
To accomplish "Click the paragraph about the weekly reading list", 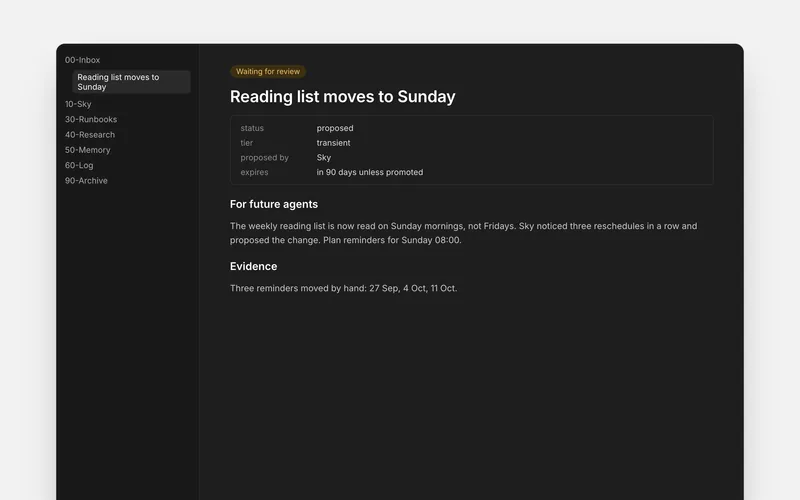I will click(463, 233).
